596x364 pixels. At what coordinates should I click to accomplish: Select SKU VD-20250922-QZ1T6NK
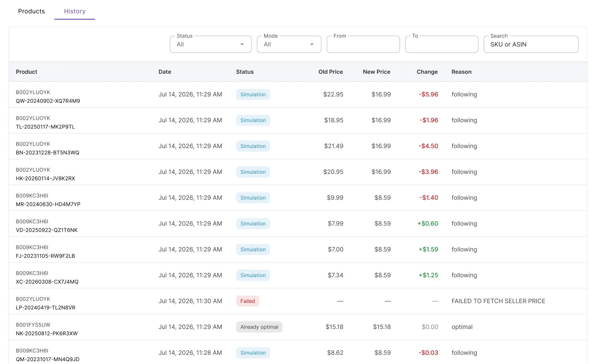(x=47, y=230)
